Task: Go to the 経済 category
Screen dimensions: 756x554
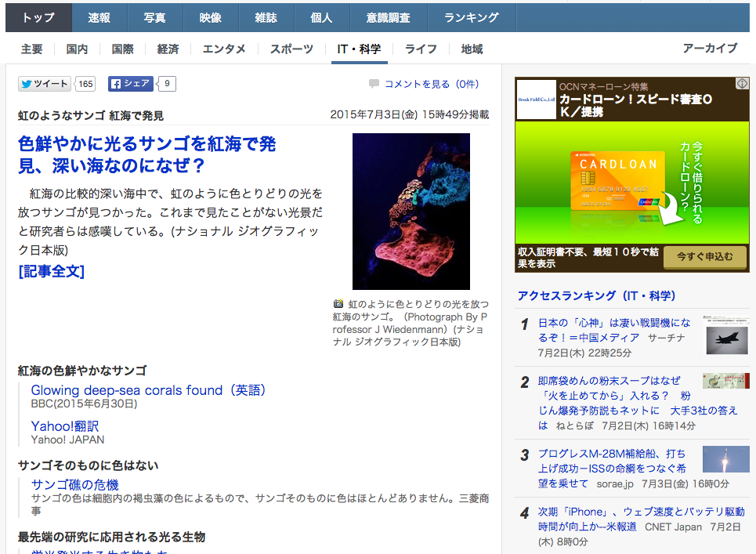Action: pos(168,49)
